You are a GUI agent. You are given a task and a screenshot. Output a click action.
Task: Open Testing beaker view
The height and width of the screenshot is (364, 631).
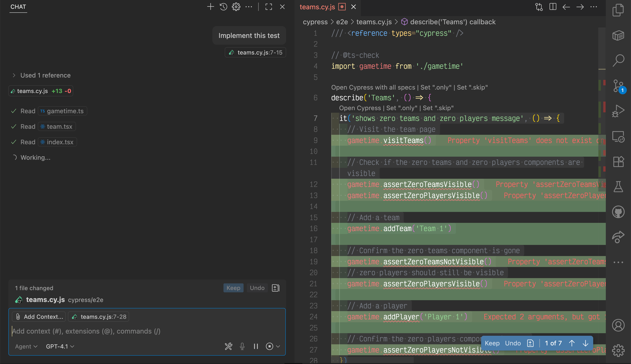pyautogui.click(x=618, y=187)
